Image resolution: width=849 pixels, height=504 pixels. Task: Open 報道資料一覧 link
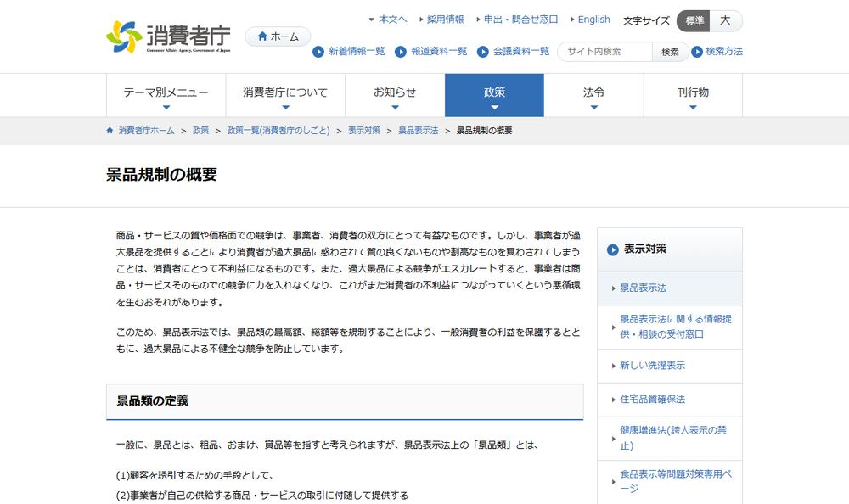coord(439,52)
